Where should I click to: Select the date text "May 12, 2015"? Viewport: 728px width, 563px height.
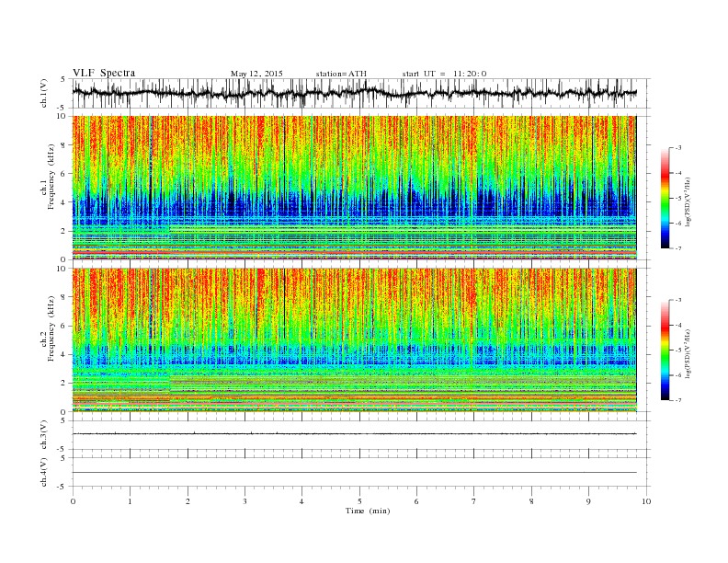click(x=256, y=74)
